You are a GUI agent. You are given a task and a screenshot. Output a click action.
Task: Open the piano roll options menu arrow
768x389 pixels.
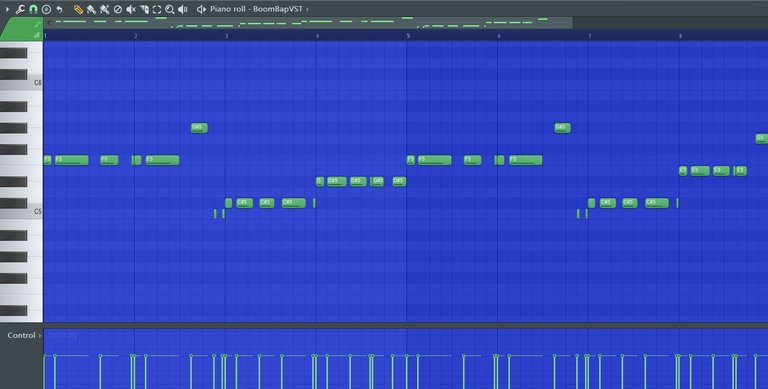click(7, 9)
